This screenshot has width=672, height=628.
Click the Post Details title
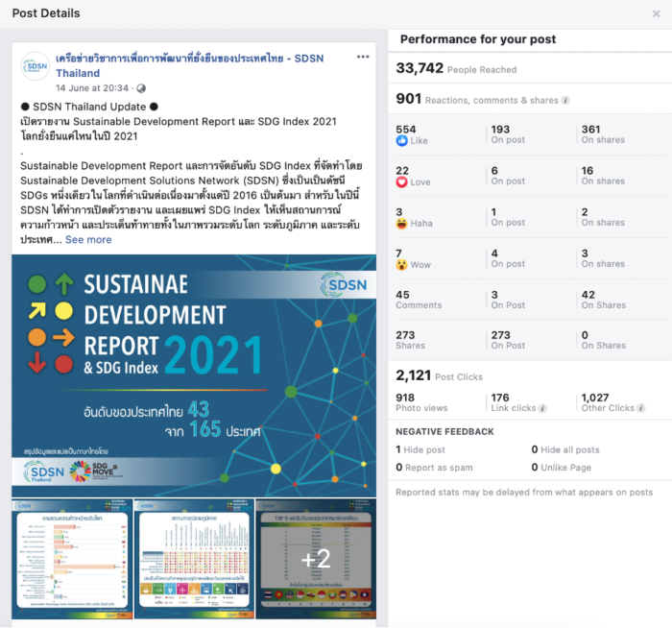pos(46,13)
